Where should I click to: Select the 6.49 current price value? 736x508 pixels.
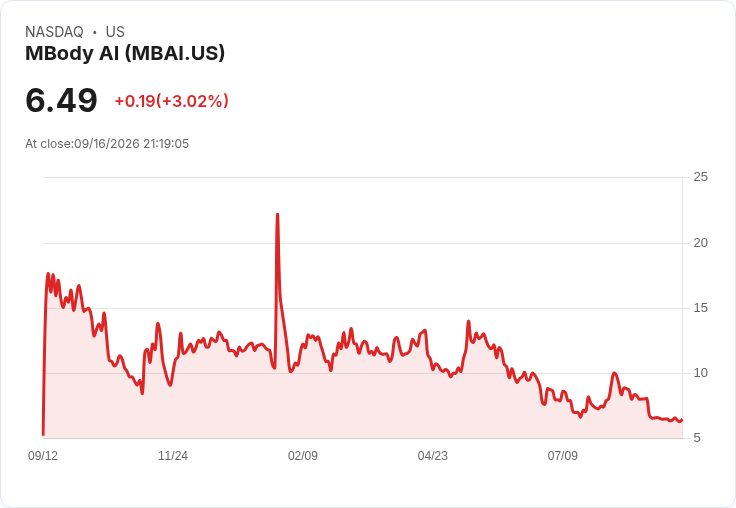pyautogui.click(x=61, y=100)
